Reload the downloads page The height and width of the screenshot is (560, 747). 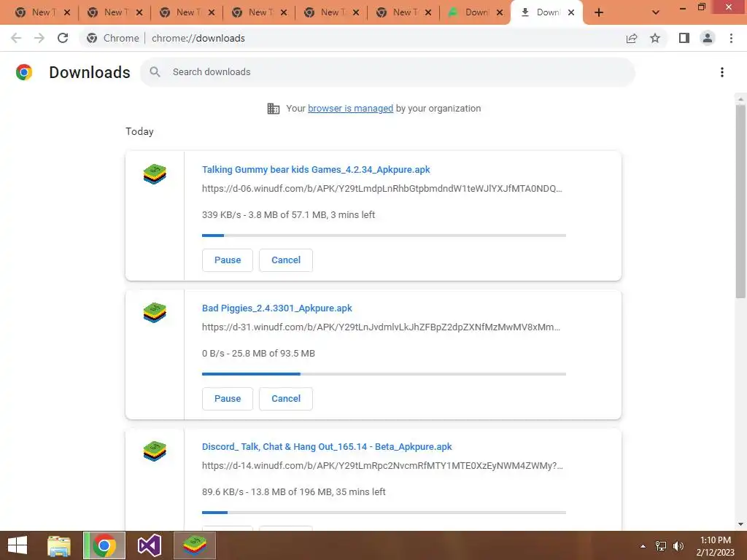coord(63,38)
